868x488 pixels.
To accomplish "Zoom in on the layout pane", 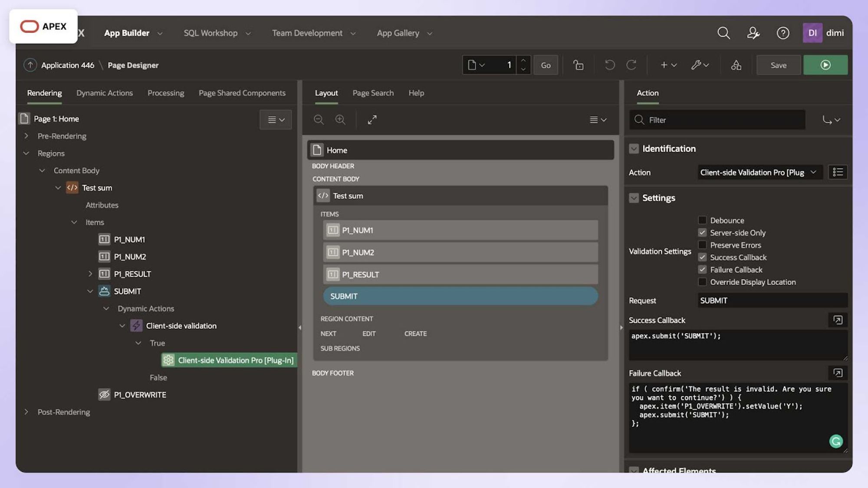I will coord(340,120).
